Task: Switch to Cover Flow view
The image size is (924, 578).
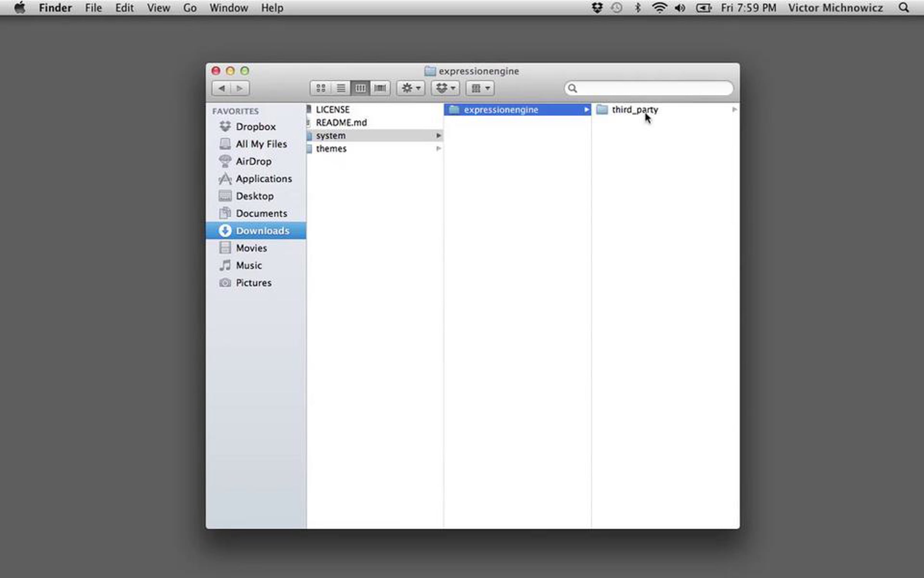Action: coord(380,88)
